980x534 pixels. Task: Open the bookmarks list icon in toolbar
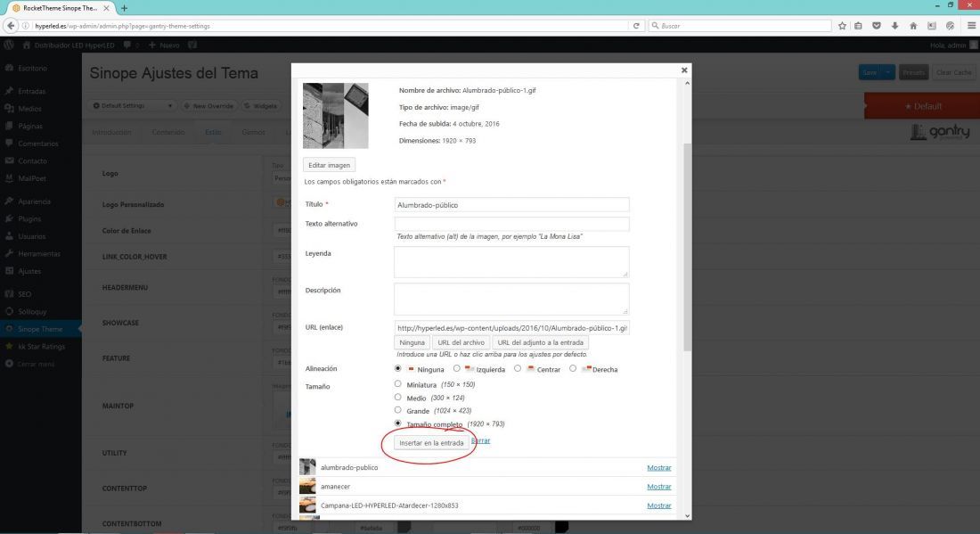[858, 26]
